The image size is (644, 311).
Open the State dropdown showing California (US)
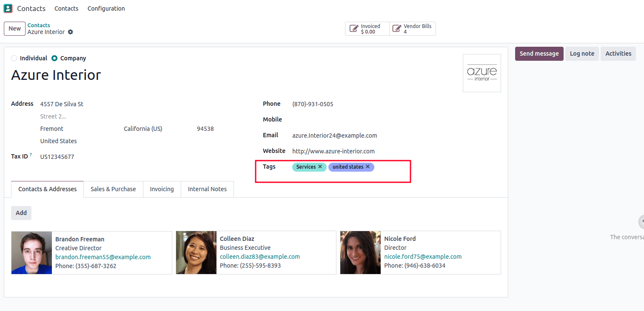point(143,129)
